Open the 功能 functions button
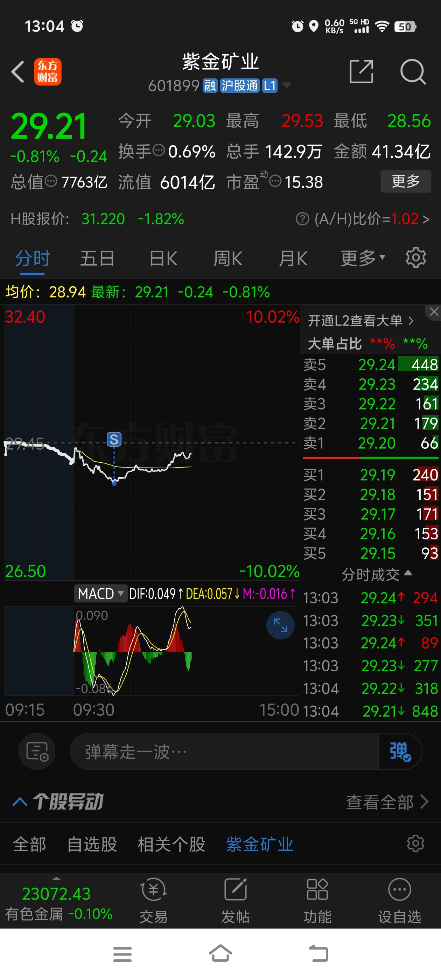The image size is (441, 980). (x=317, y=901)
